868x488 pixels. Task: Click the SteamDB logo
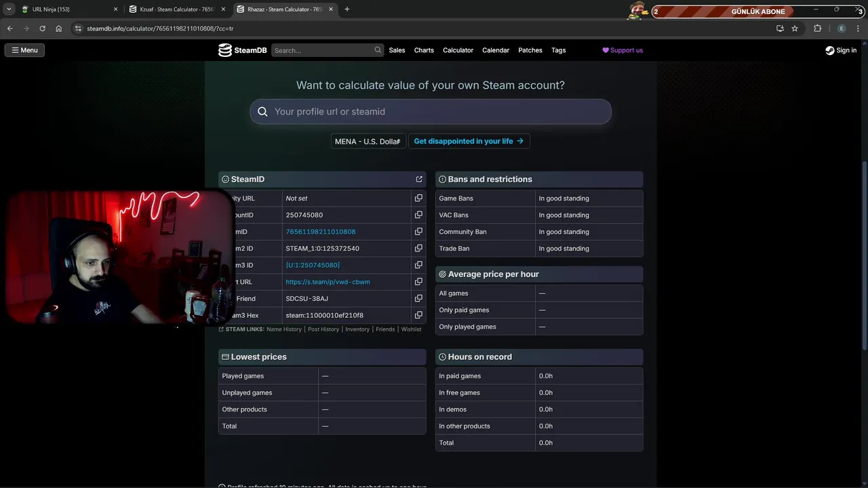click(242, 50)
